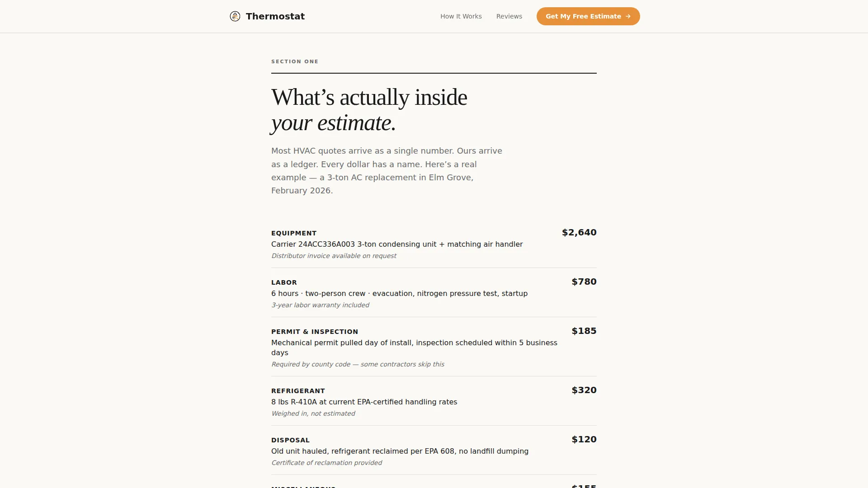Select the Permit & Inspection heading
Viewport: 868px width, 488px height.
(315, 332)
